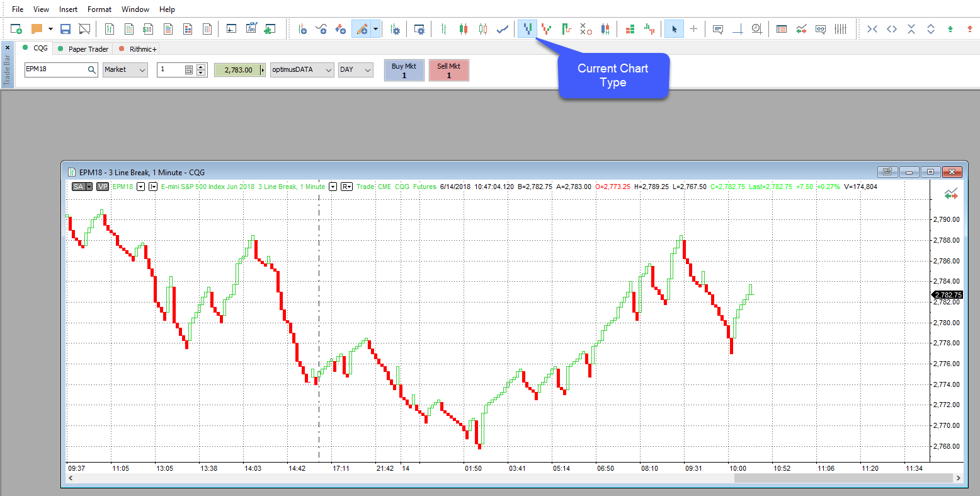Open the DAY time-in-force dropdown
Screen dimensions: 980x496
[x=356, y=70]
